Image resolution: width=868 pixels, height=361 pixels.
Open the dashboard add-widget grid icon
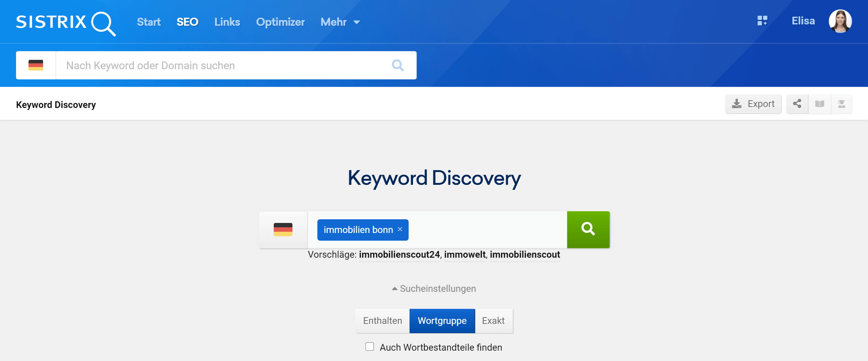pos(762,21)
